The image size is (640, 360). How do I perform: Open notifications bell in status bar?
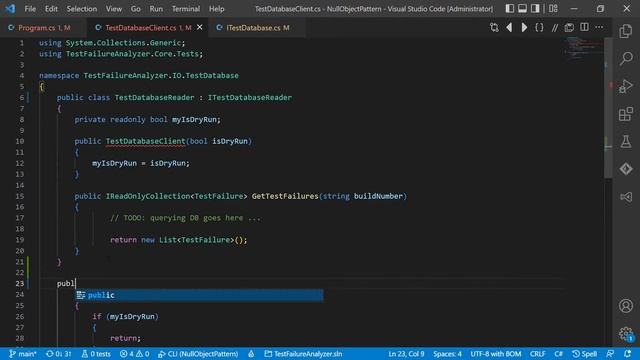pos(628,354)
